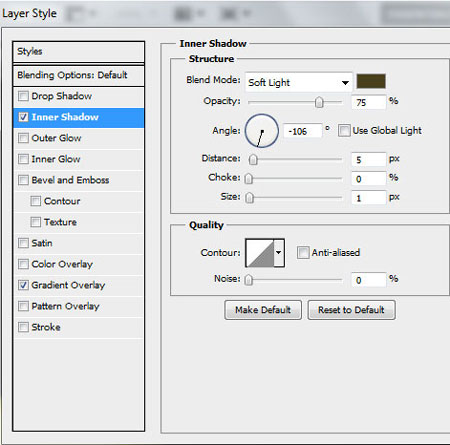Check Use Global Light
This screenshot has height=445, width=450.
click(x=344, y=130)
